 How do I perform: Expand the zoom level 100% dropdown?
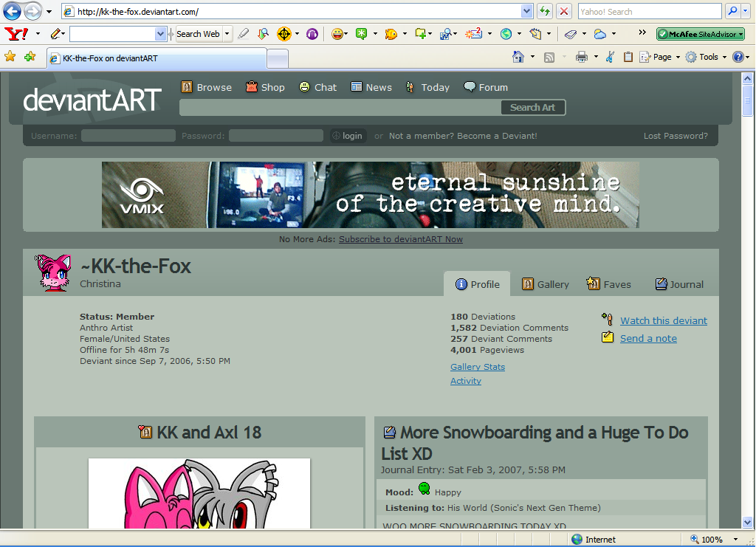point(735,540)
